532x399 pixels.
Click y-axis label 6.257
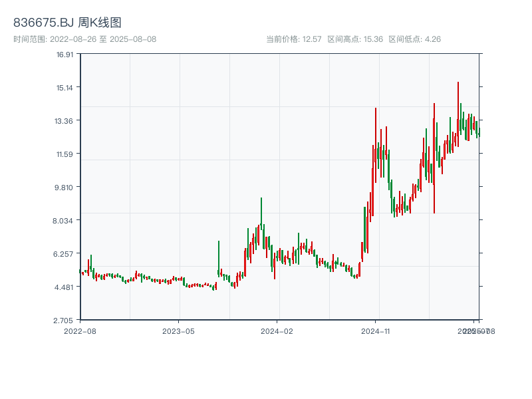(x=63, y=254)
